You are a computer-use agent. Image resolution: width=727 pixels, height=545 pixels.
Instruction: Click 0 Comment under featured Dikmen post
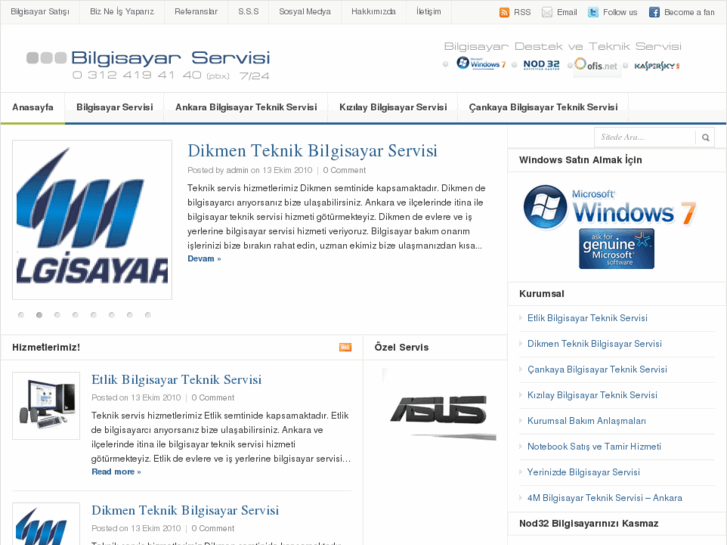[x=344, y=170]
